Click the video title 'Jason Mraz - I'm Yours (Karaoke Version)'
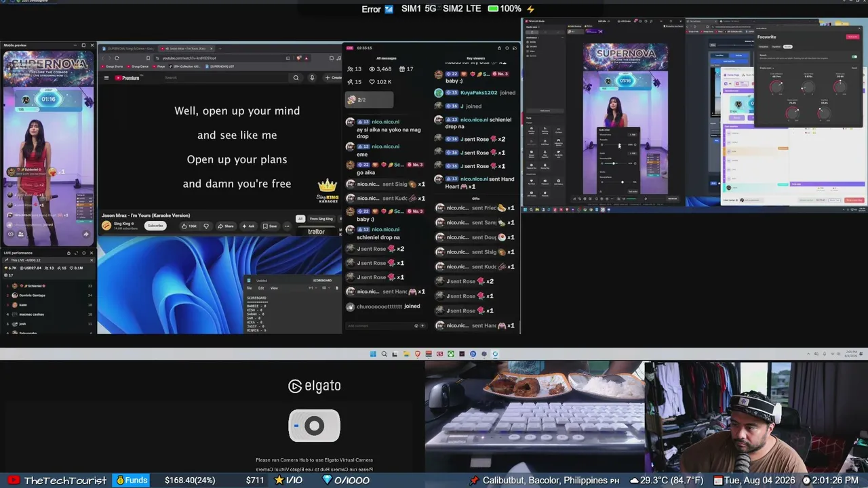This screenshot has height=488, width=868. pos(146,216)
